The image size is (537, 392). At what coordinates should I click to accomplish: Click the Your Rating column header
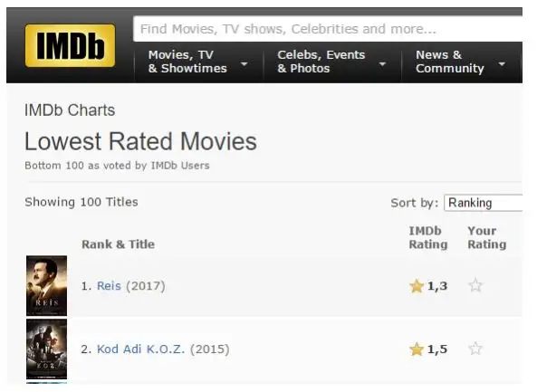[x=486, y=237]
